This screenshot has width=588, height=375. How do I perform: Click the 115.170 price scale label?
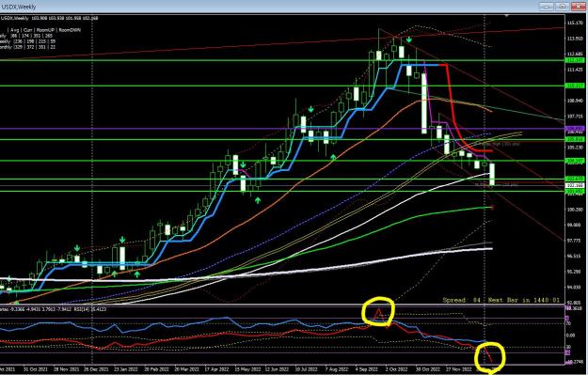click(575, 23)
